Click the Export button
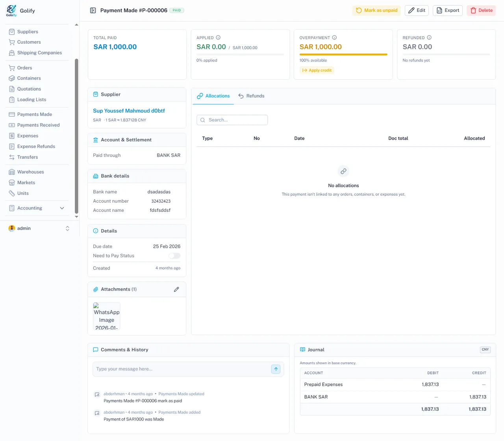This screenshot has height=441, width=504. pyautogui.click(x=448, y=11)
